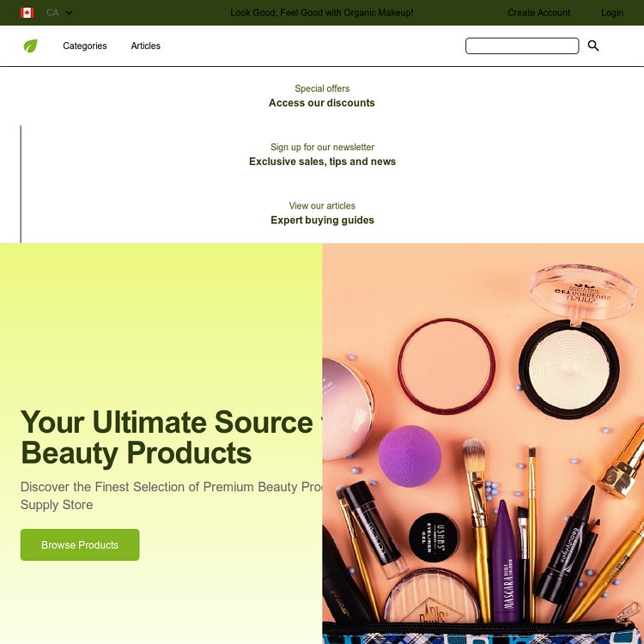Click the Organic Makeup banner text

click(322, 13)
